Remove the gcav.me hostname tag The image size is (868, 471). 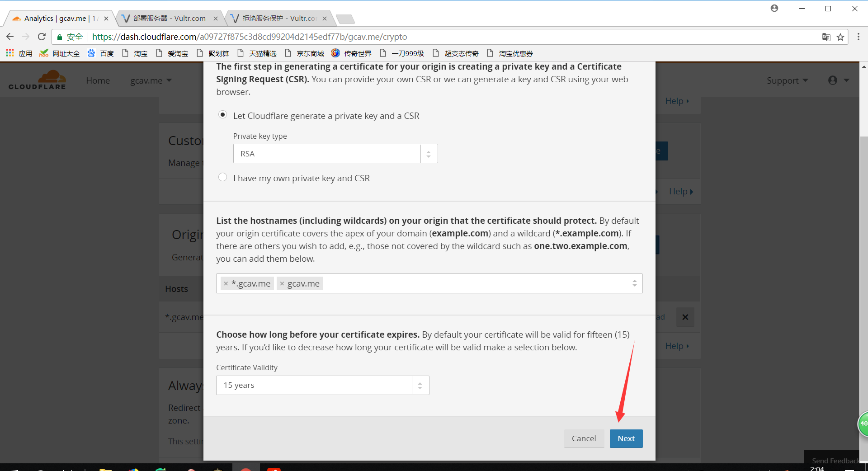click(282, 284)
